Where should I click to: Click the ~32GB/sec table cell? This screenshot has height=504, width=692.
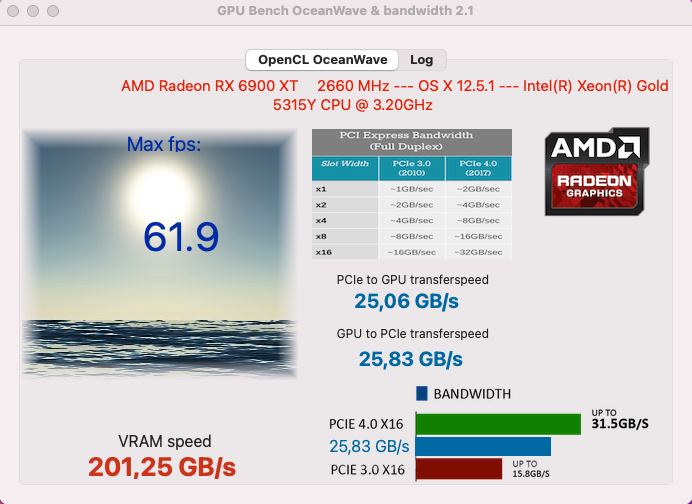pyautogui.click(x=478, y=252)
